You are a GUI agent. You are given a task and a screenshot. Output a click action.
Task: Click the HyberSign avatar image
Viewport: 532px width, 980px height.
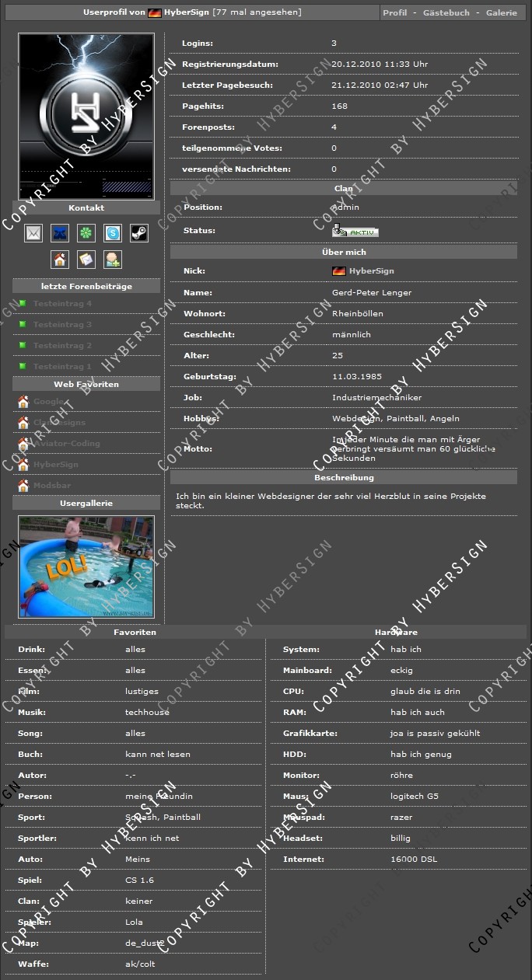(x=86, y=117)
